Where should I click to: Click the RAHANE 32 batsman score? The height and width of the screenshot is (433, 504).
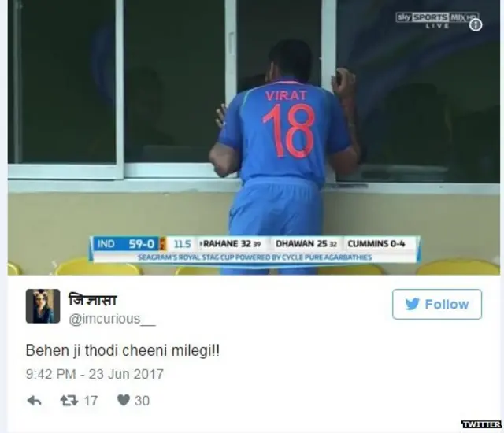coord(231,244)
